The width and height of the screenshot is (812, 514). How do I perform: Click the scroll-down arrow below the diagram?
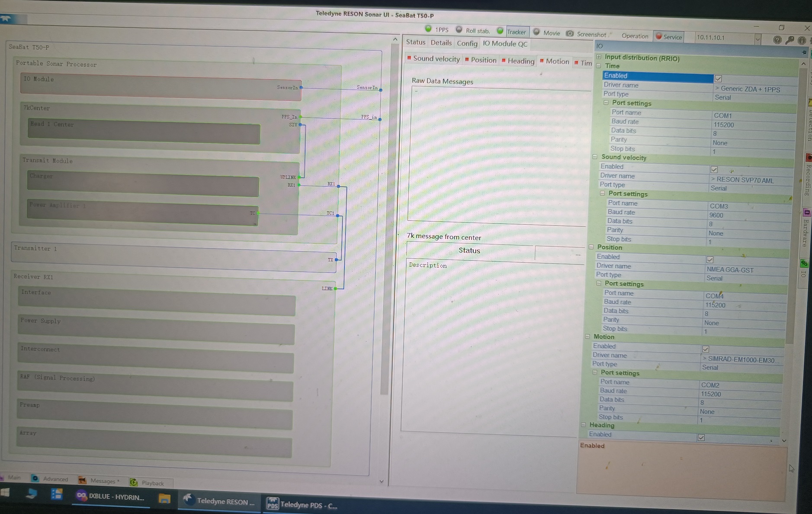[381, 481]
